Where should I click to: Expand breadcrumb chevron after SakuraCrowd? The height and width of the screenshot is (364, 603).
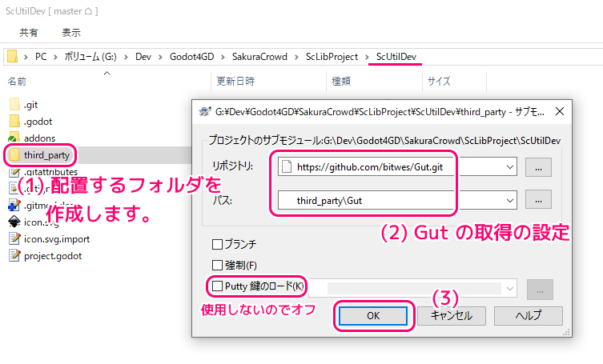click(x=296, y=57)
